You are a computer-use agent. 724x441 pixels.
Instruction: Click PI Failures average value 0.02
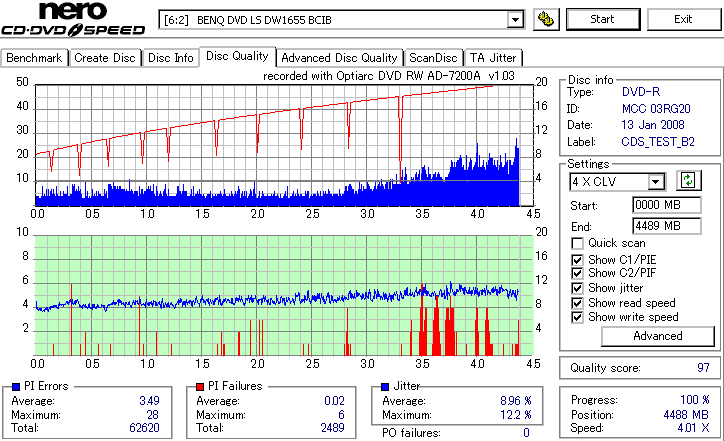[334, 401]
